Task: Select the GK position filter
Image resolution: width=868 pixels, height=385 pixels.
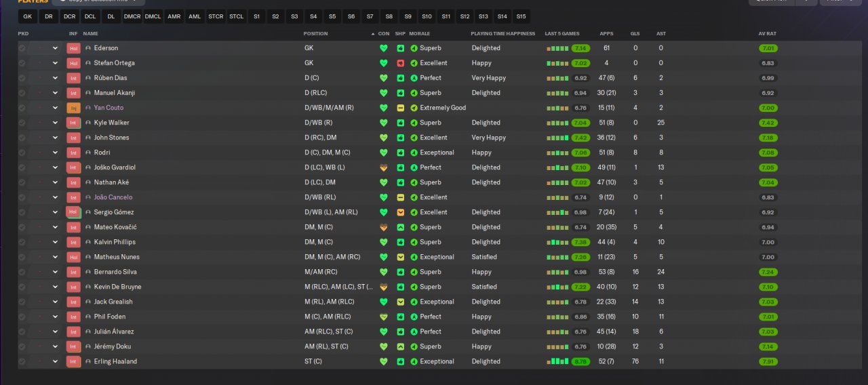Action: pyautogui.click(x=27, y=16)
